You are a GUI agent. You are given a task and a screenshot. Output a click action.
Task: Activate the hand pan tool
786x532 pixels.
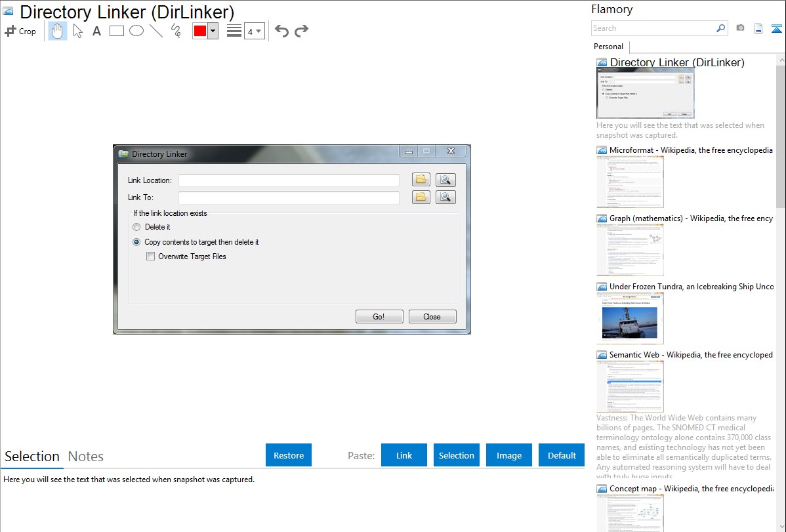tap(57, 31)
